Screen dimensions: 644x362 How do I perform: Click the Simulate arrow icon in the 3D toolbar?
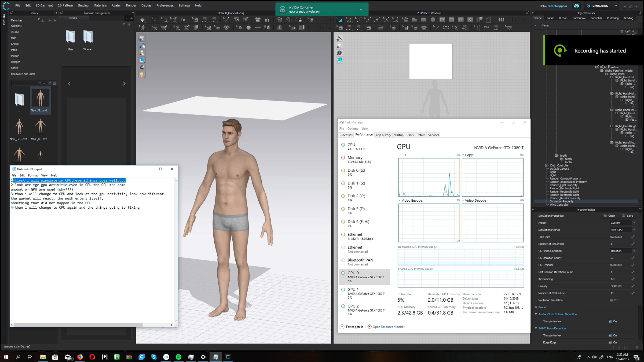point(142,20)
